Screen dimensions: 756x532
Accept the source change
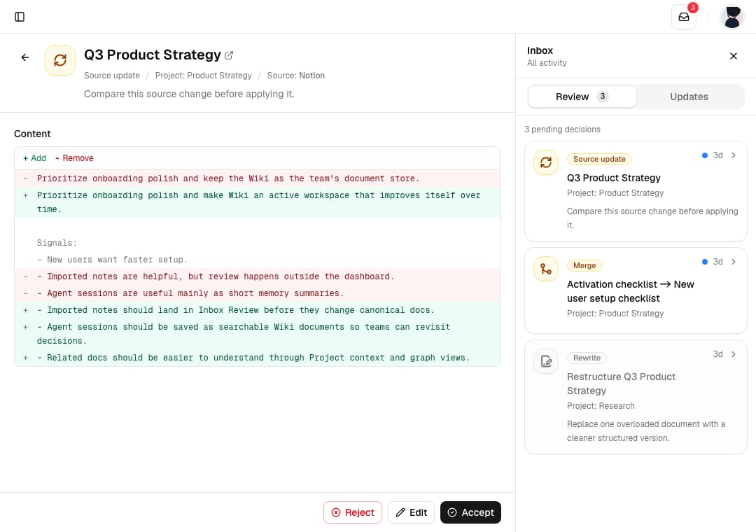pyautogui.click(x=470, y=512)
